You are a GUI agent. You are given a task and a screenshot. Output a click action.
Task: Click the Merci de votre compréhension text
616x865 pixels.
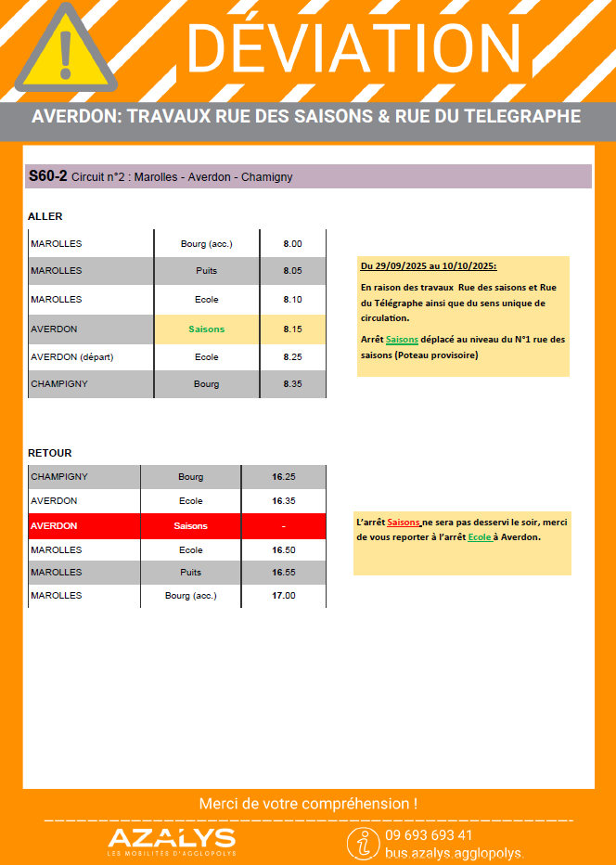(x=308, y=804)
